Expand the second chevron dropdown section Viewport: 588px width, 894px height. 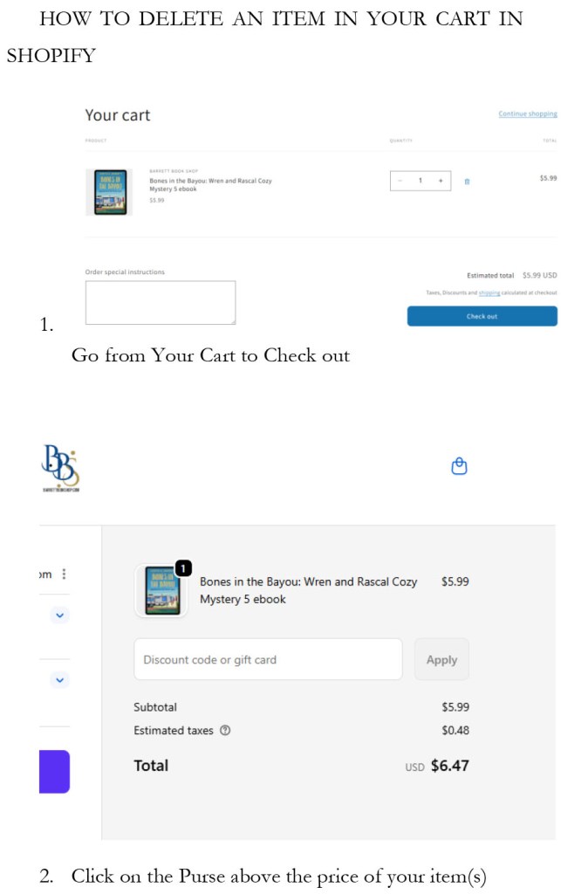pyautogui.click(x=60, y=679)
